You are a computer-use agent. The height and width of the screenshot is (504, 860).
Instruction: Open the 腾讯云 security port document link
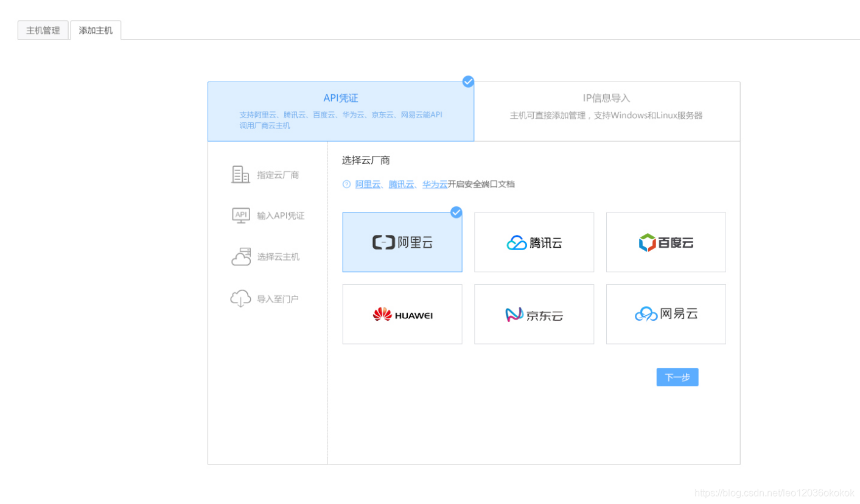[x=401, y=184]
